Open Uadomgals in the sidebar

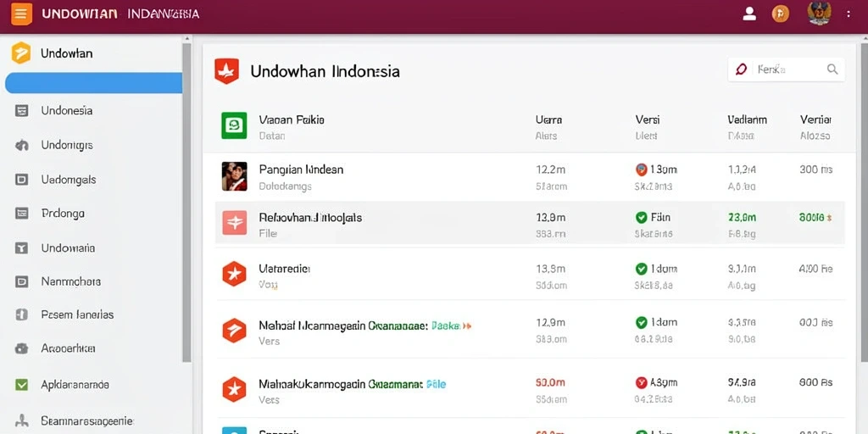tap(68, 180)
